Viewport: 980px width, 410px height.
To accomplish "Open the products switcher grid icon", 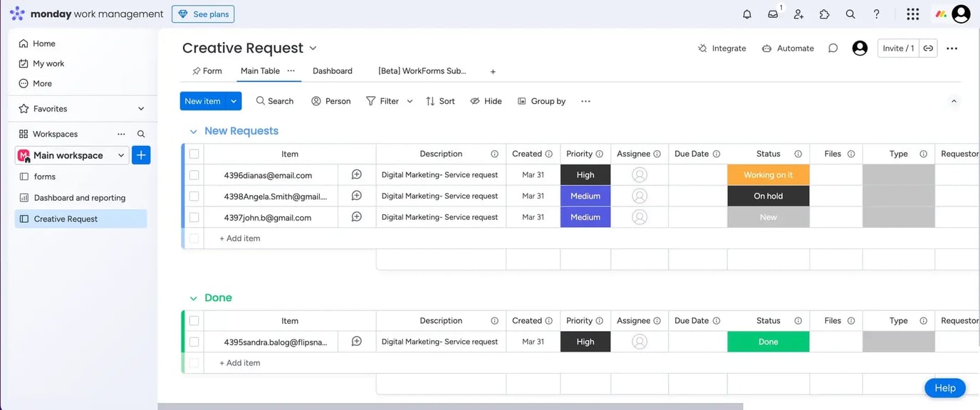I will coord(912,14).
